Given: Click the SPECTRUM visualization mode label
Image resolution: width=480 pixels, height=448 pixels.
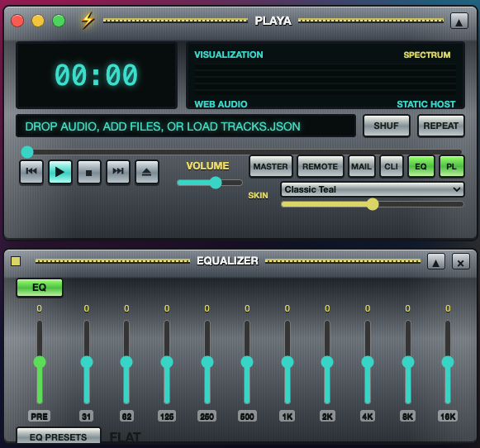Looking at the screenshot, I should click(427, 55).
